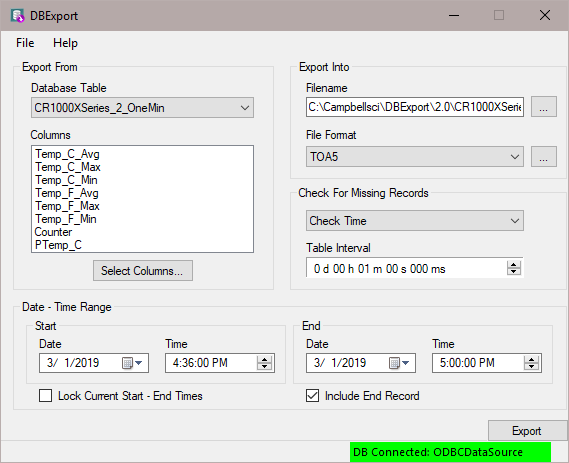The height and width of the screenshot is (463, 569).
Task: Click Table Interval field
Action: (x=415, y=269)
